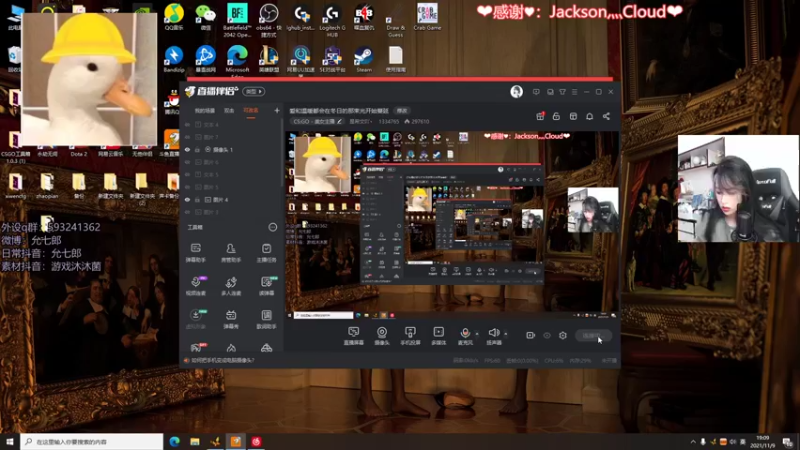This screenshot has width=800, height=450.
Task: Open Microsoft Edge from taskbar
Action: (x=174, y=442)
